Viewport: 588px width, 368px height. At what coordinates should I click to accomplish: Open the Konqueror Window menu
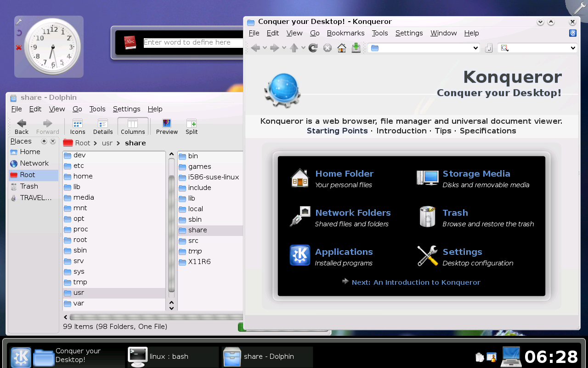click(x=443, y=33)
